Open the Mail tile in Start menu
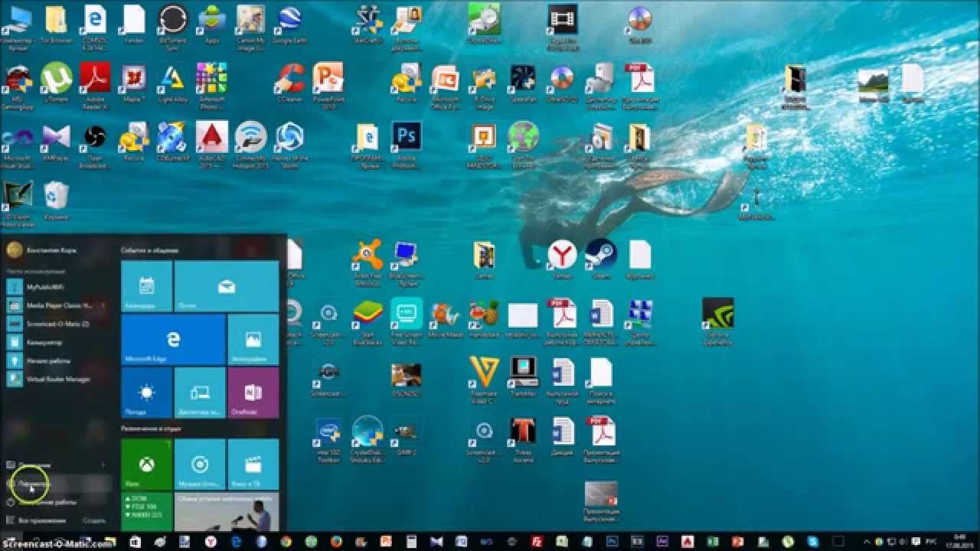 pyautogui.click(x=227, y=286)
